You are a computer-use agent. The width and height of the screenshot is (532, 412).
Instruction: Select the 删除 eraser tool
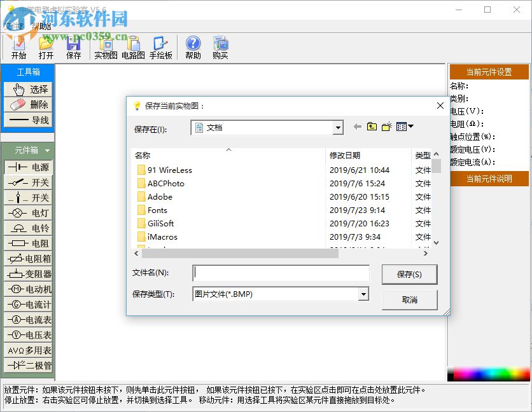(x=28, y=105)
